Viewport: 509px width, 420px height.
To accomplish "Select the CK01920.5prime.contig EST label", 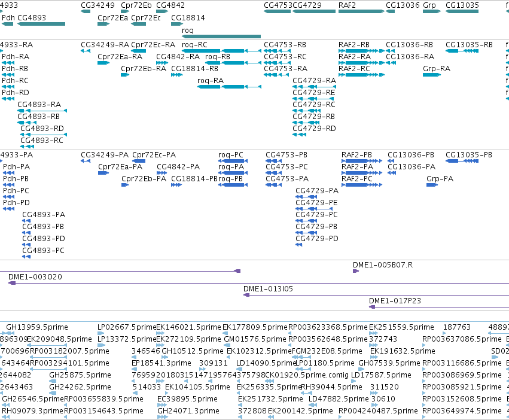I will pos(307,375).
